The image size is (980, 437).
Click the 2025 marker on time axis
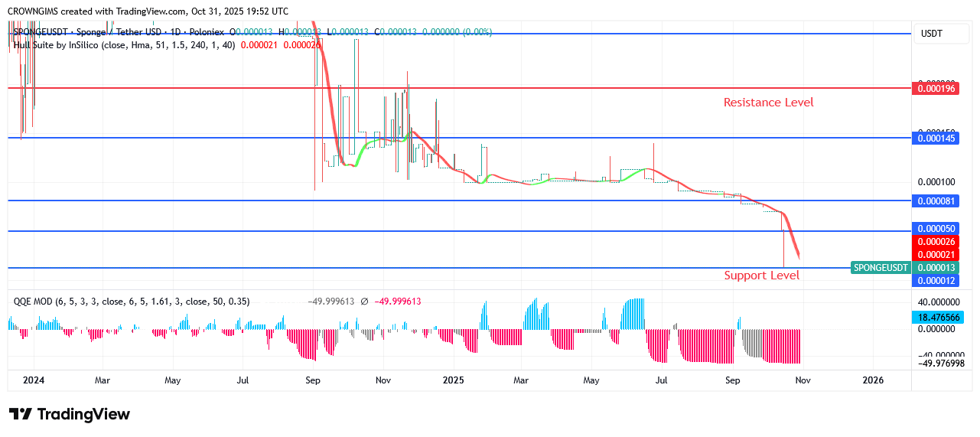pyautogui.click(x=453, y=380)
